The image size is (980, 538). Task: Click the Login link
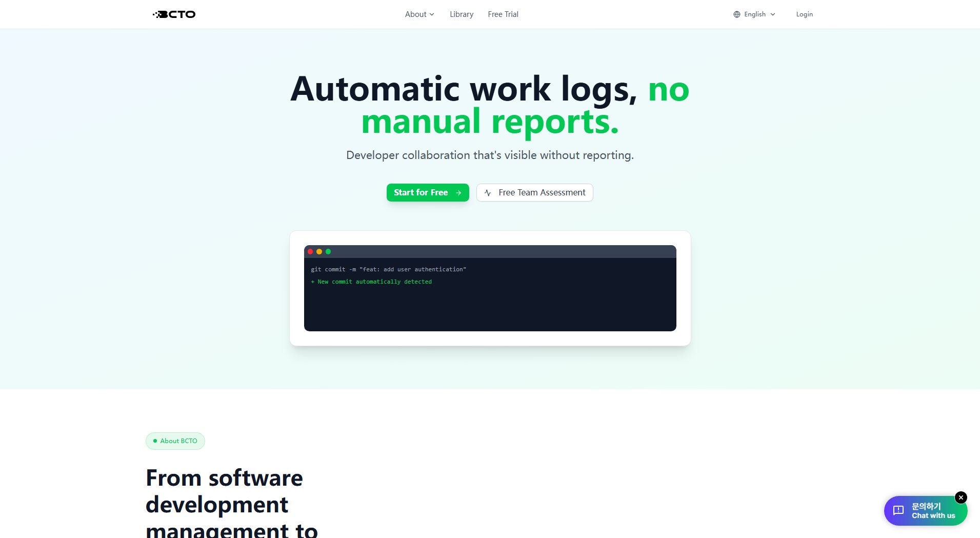(x=804, y=14)
